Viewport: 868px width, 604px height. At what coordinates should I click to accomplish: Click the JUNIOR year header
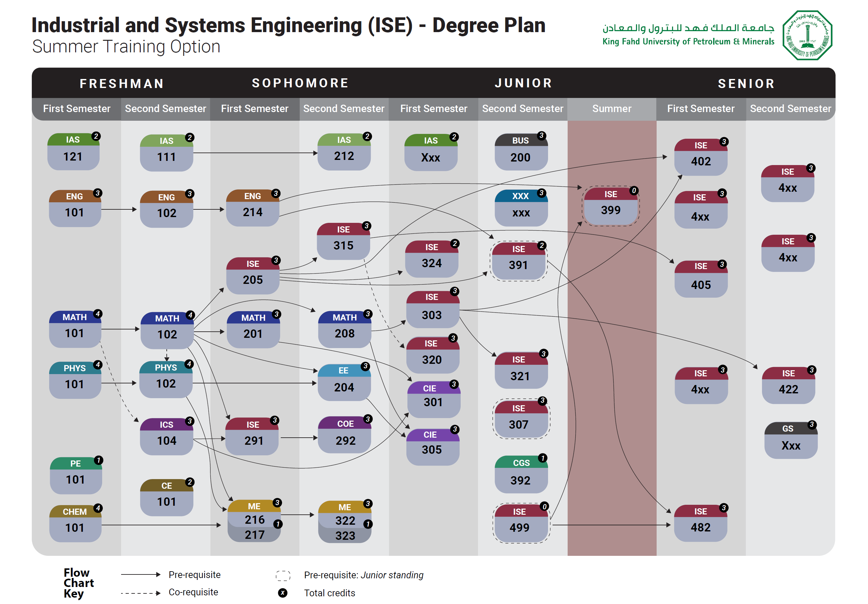(523, 83)
